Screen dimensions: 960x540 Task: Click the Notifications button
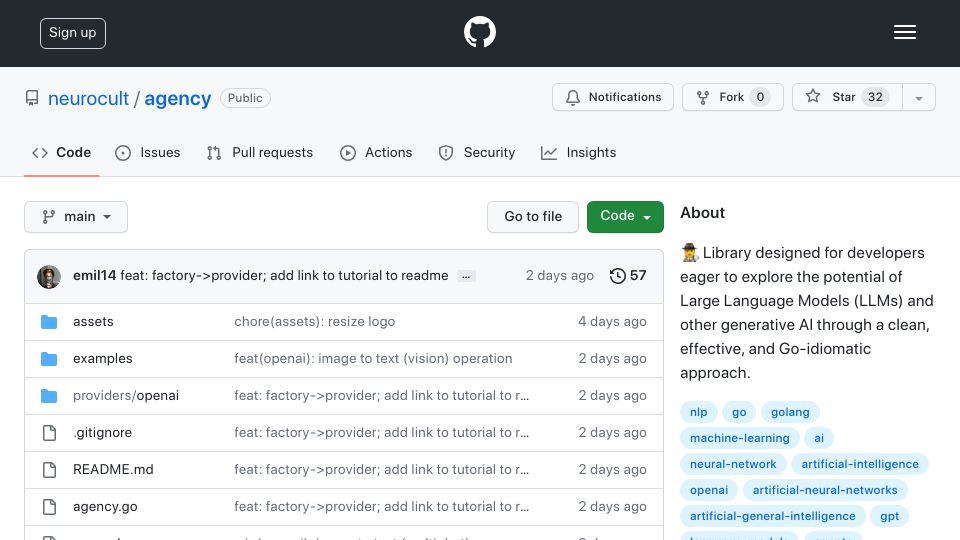point(613,97)
